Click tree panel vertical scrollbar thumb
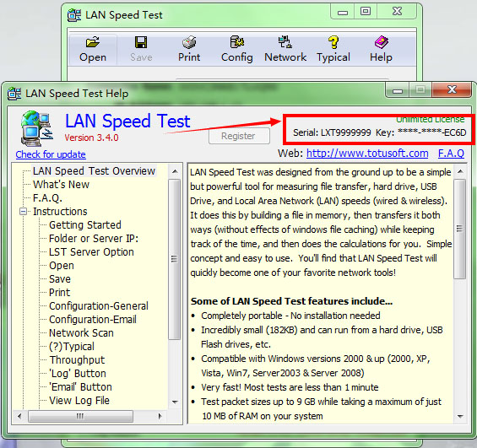 175,259
